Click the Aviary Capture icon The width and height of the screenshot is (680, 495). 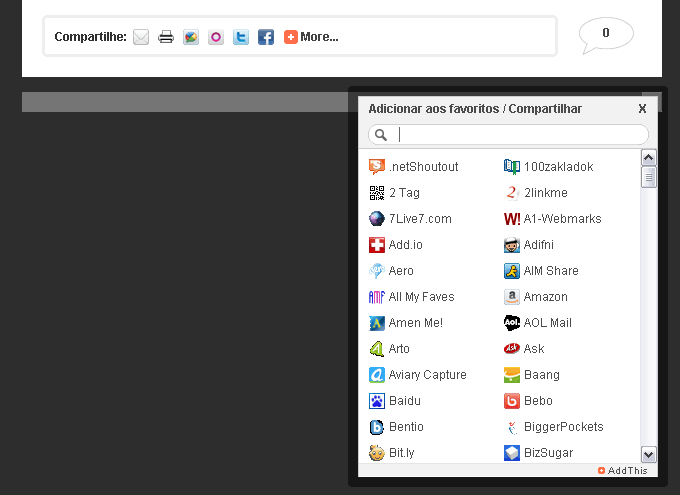click(376, 374)
